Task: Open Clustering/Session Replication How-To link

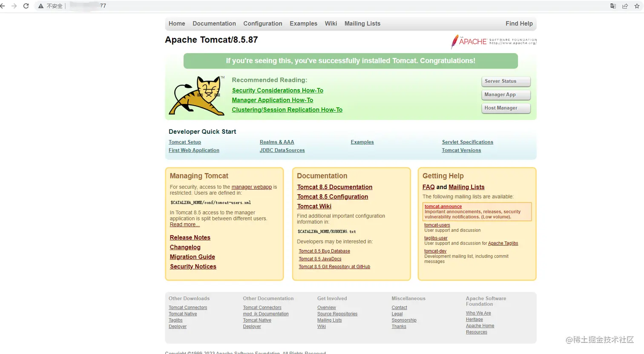Action: pos(287,109)
